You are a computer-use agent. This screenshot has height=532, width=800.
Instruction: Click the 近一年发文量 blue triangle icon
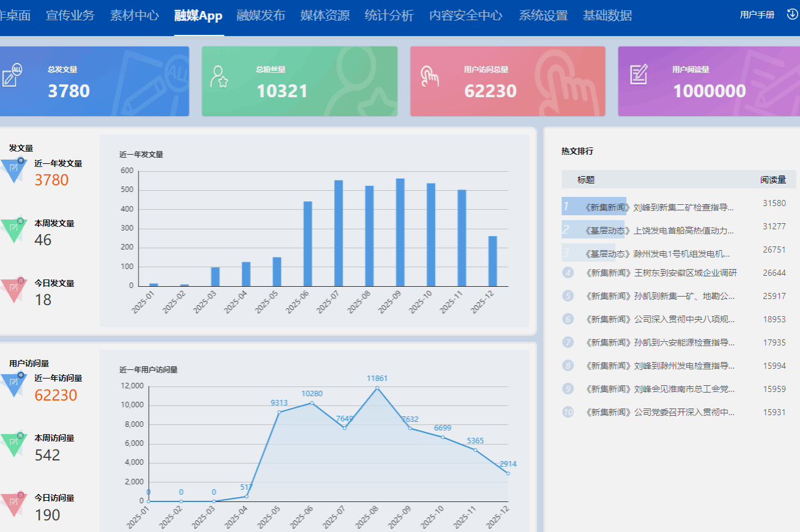click(13, 169)
